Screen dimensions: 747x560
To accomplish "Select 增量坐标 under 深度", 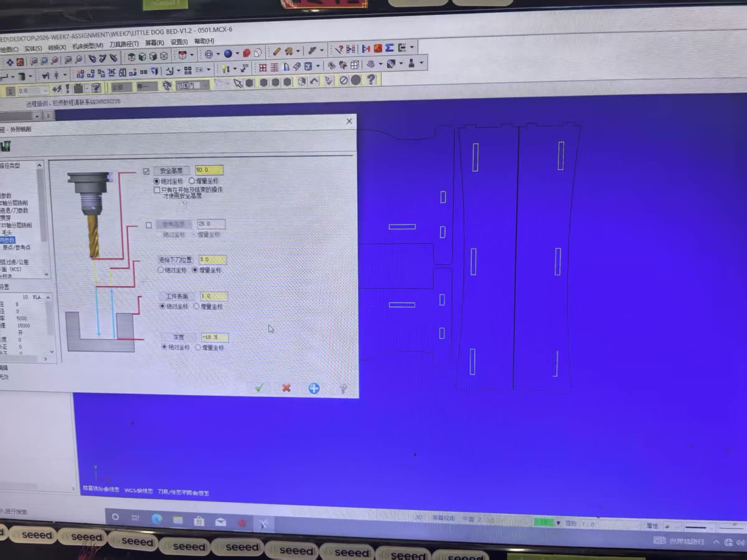I will pos(198,347).
